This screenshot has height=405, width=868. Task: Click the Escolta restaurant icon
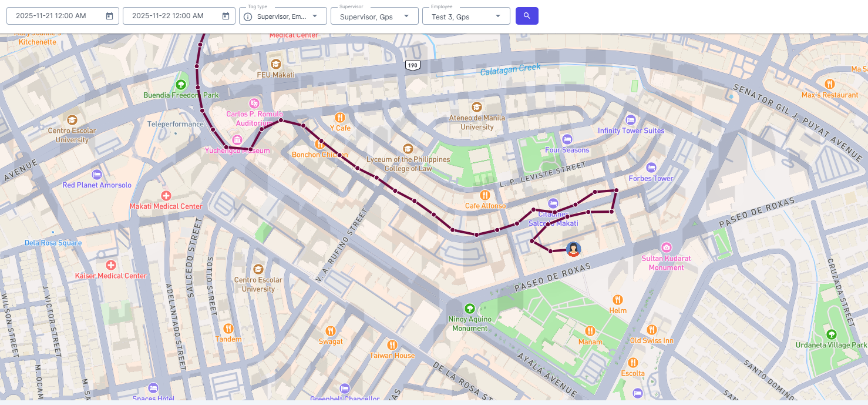tap(633, 363)
